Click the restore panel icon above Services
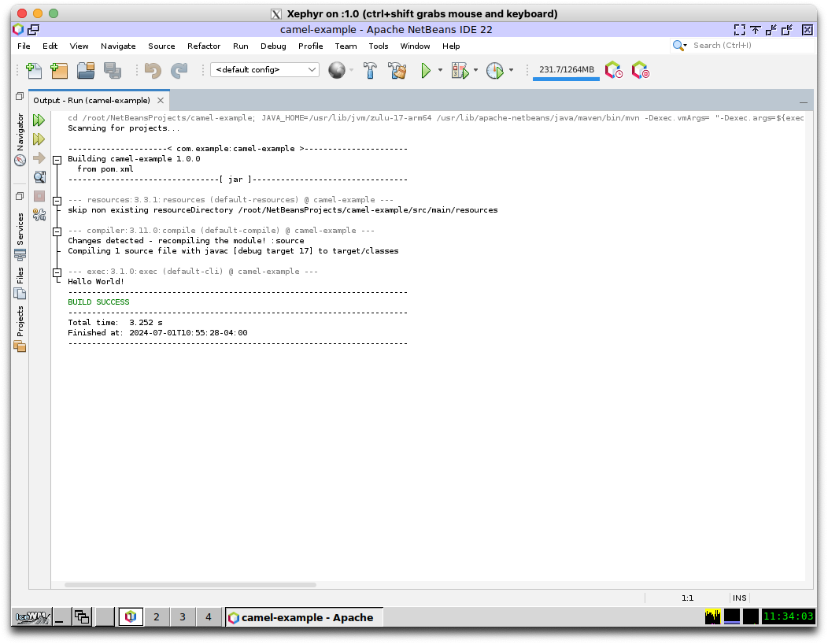 pyautogui.click(x=20, y=196)
